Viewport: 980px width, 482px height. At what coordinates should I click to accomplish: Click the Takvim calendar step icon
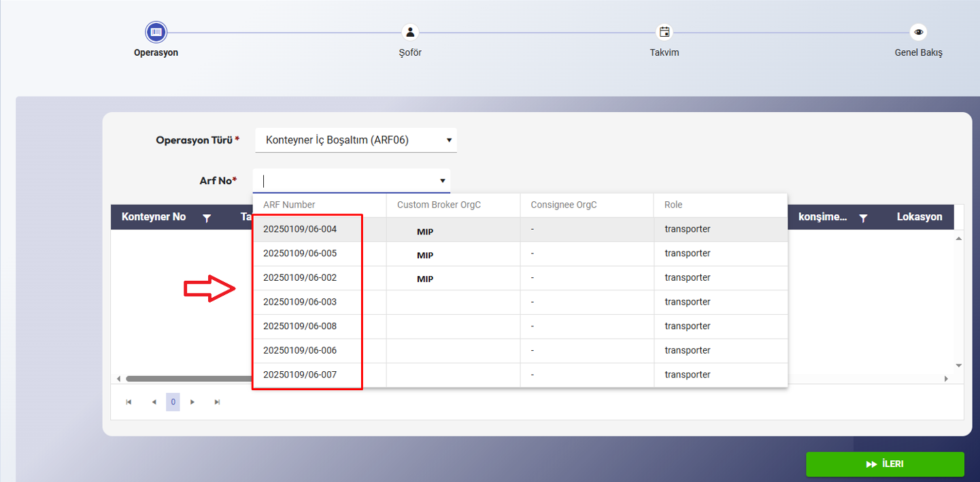[664, 32]
